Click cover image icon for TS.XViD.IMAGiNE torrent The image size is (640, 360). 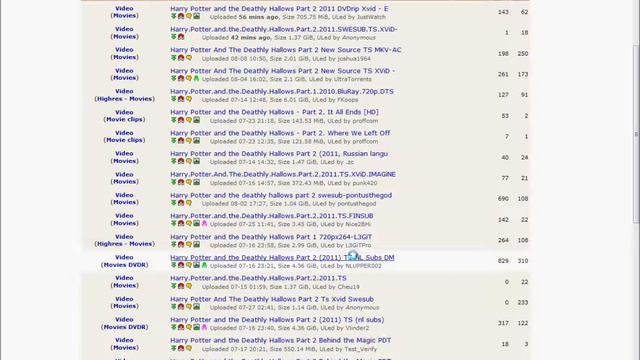pos(196,182)
